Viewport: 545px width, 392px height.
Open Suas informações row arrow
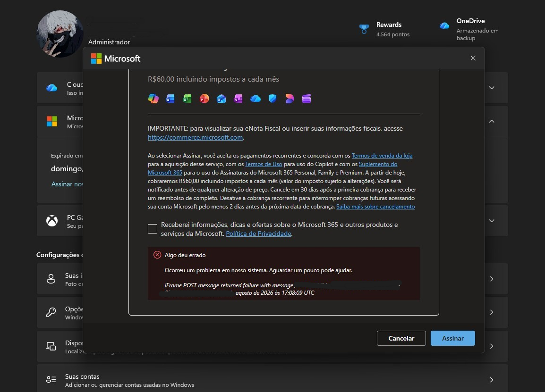pyautogui.click(x=492, y=279)
